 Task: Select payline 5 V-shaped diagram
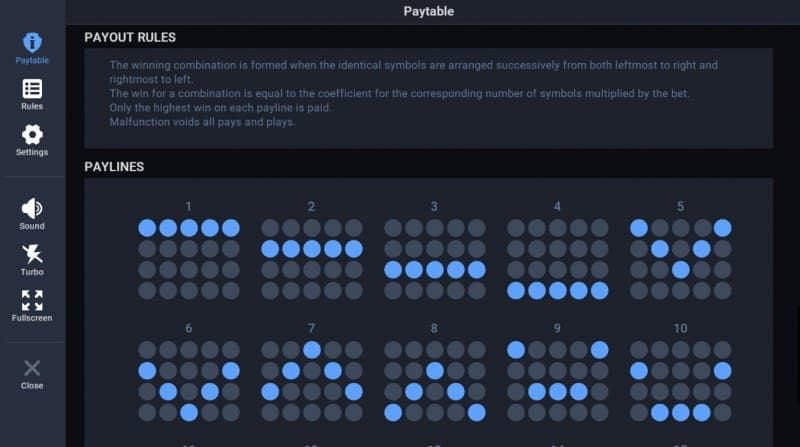click(x=680, y=259)
